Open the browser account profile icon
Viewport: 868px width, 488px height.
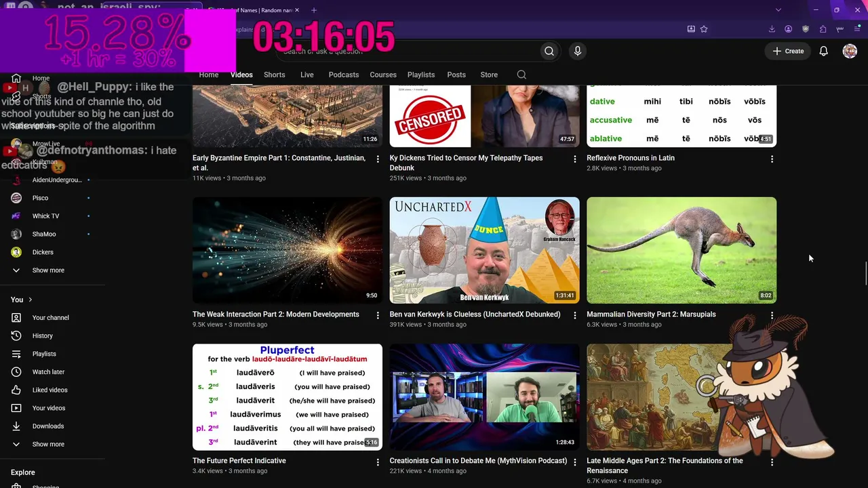(x=789, y=29)
